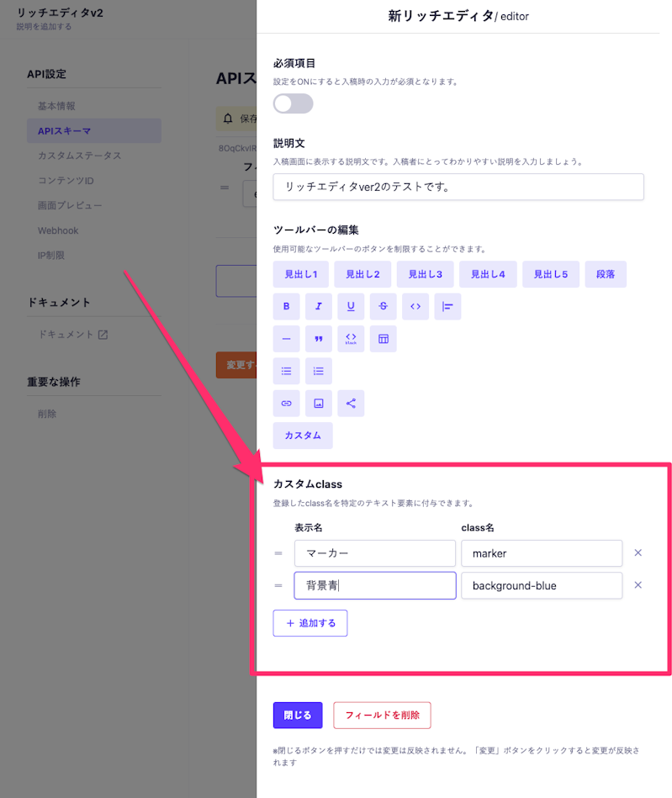The image size is (672, 798).
Task: Select APIスキーマ in the sidebar
Action: (x=94, y=131)
